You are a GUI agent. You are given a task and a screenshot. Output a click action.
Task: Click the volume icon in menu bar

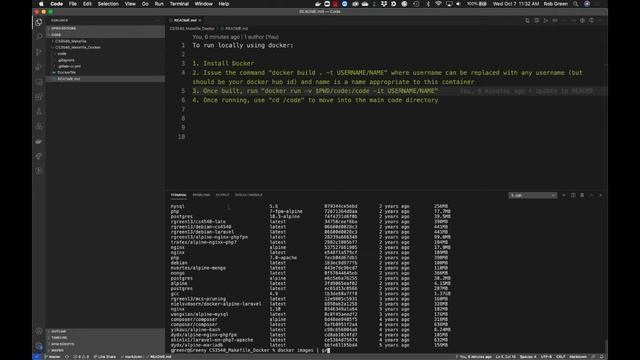click(458, 4)
